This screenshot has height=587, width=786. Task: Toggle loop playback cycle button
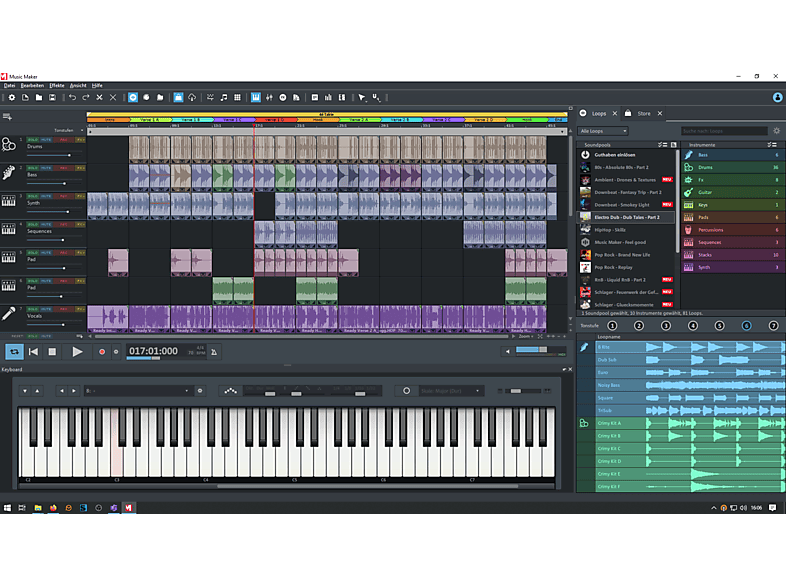[15, 352]
